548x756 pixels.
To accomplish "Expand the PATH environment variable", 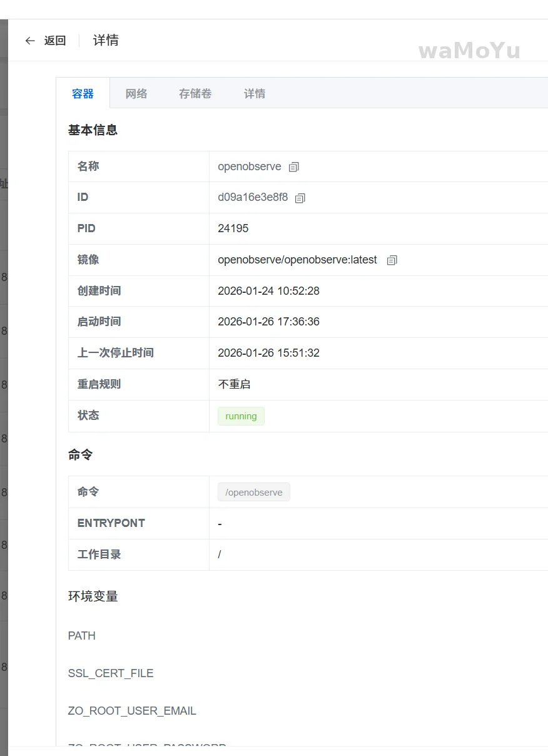I will point(82,636).
